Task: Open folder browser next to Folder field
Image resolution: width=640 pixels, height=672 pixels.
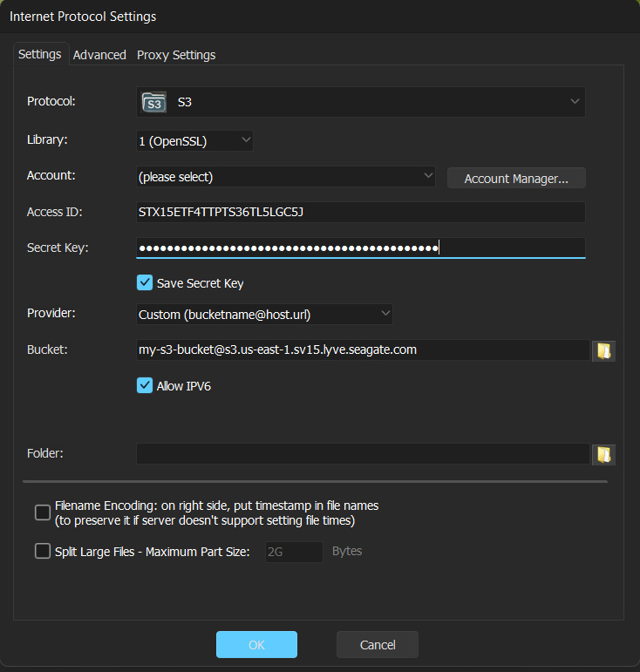Action: pyautogui.click(x=603, y=454)
